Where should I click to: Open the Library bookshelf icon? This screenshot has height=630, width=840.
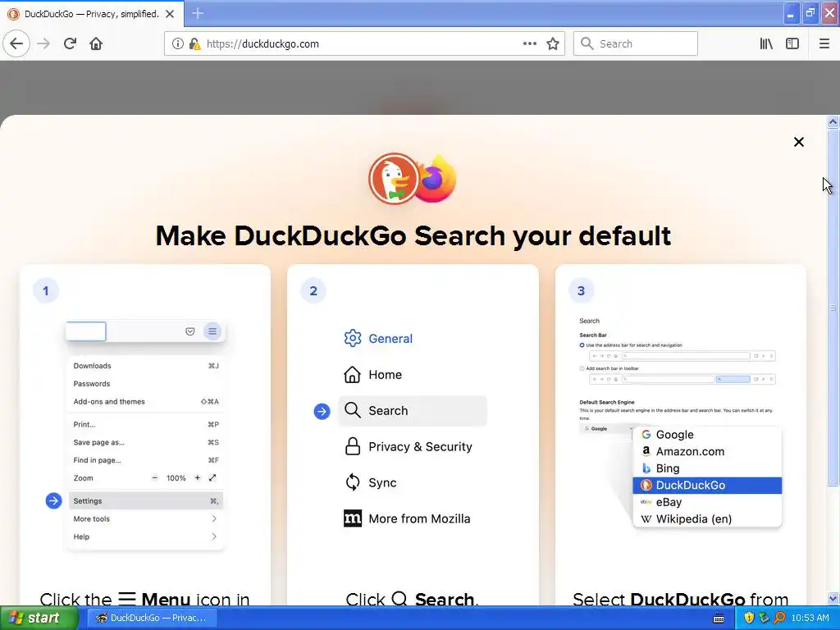tap(766, 43)
